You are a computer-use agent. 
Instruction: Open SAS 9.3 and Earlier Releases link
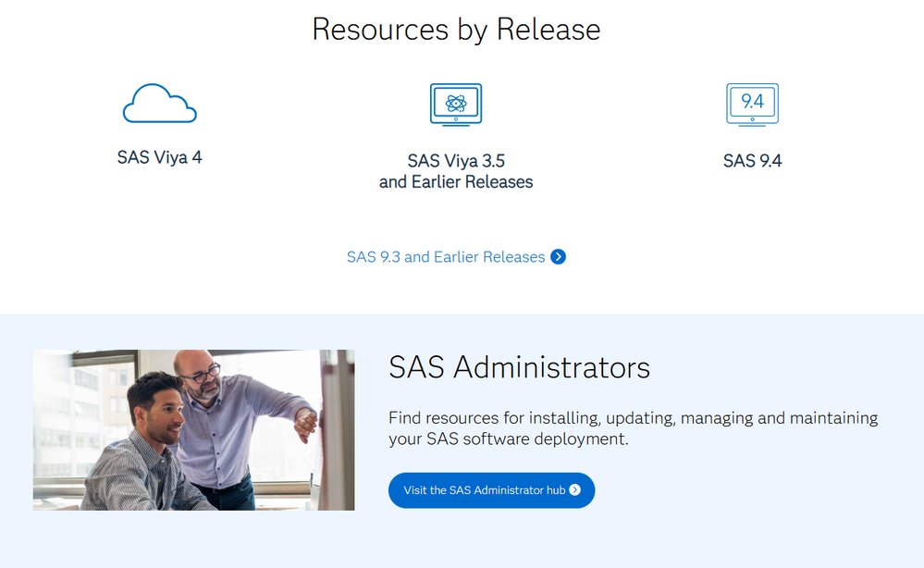446,257
